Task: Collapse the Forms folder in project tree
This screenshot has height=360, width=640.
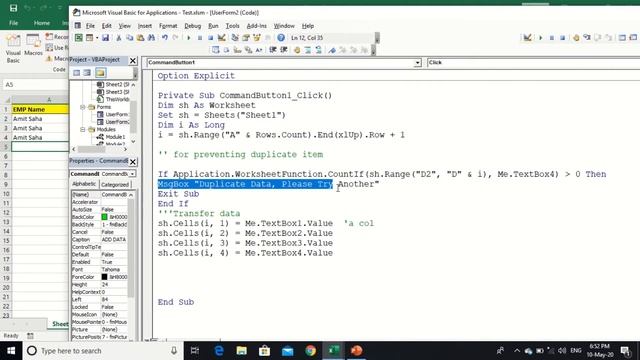Action: pyautogui.click(x=82, y=107)
